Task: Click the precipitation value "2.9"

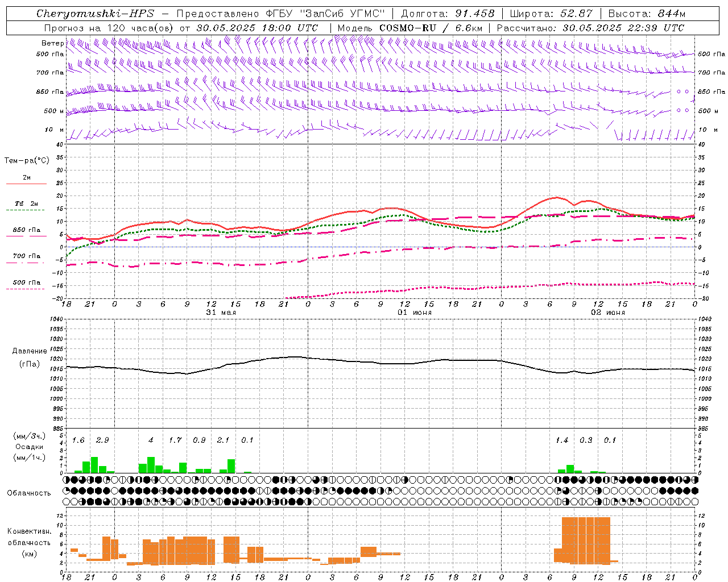Action: coord(102,440)
